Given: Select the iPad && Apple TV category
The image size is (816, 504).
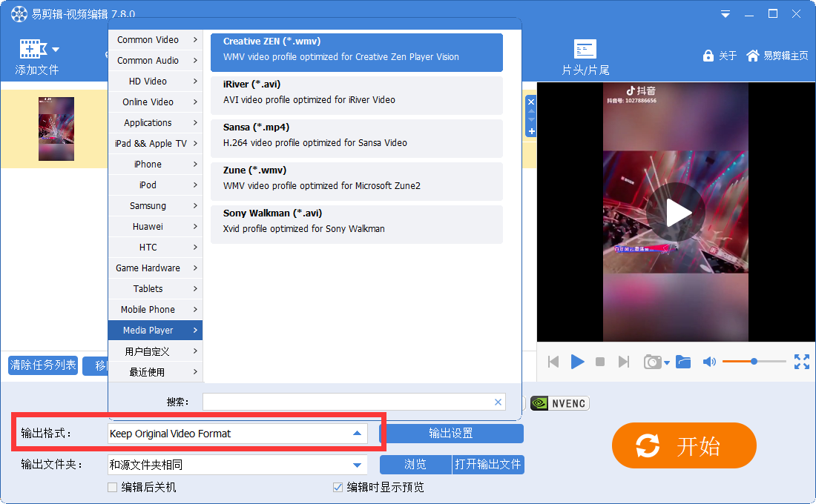Looking at the screenshot, I should click(x=155, y=144).
